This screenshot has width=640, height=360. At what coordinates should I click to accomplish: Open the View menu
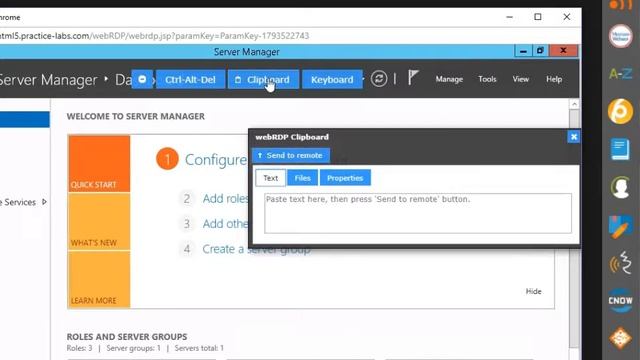(520, 79)
